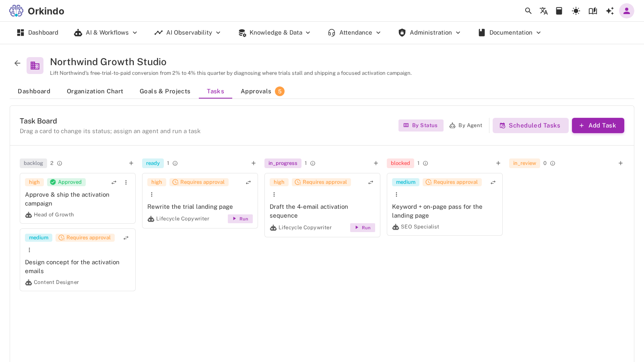Run the Draft the 4-email activation sequence task
The width and height of the screenshot is (644, 362).
[x=363, y=228]
